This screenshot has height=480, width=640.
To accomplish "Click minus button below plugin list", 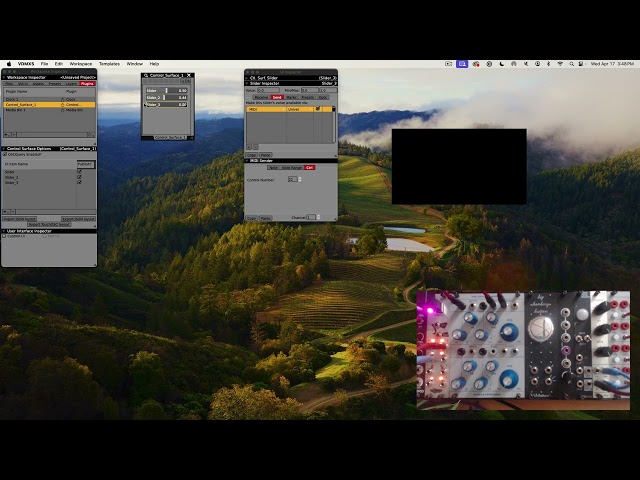I will pos(14,135).
